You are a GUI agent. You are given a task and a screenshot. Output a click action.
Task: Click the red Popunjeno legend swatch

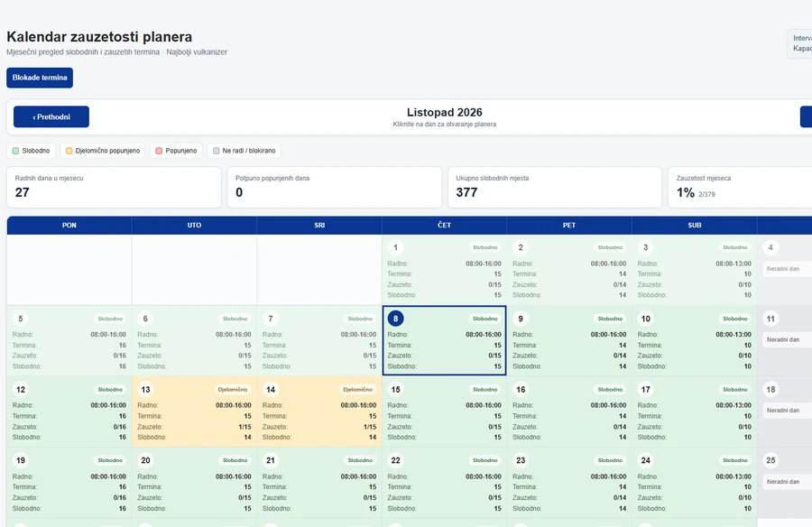click(x=159, y=151)
